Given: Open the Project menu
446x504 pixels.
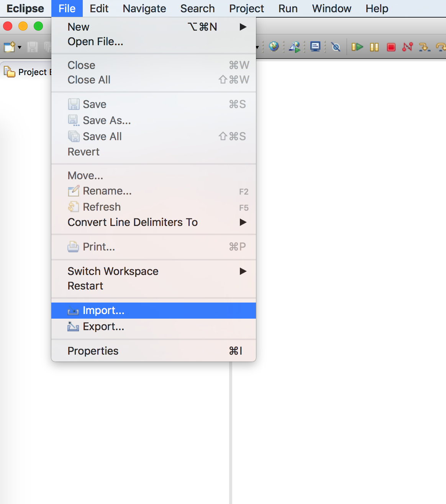Looking at the screenshot, I should pos(247,8).
